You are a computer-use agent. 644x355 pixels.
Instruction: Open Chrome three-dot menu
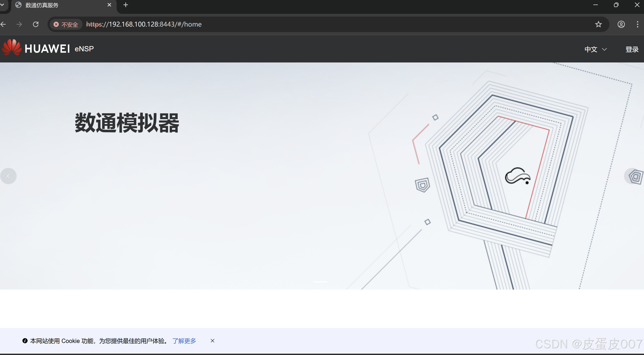(x=637, y=24)
